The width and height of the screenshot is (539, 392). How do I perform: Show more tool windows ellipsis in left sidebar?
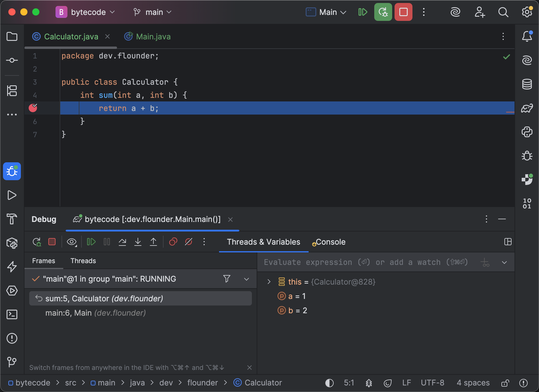[x=12, y=115]
